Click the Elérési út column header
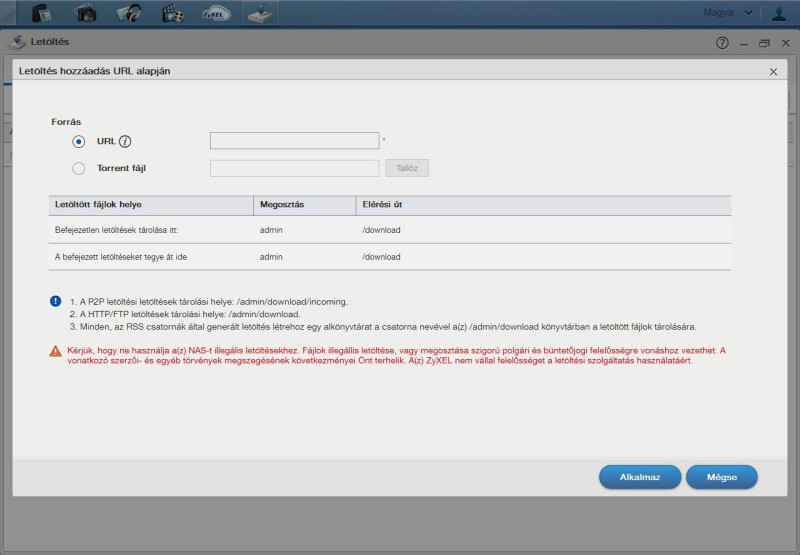This screenshot has height=555, width=800. tap(543, 205)
